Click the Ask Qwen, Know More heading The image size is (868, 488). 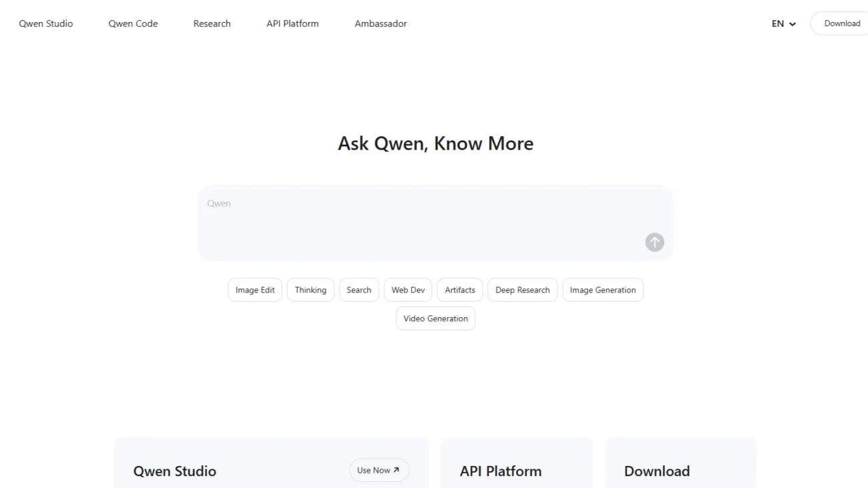pyautogui.click(x=435, y=144)
